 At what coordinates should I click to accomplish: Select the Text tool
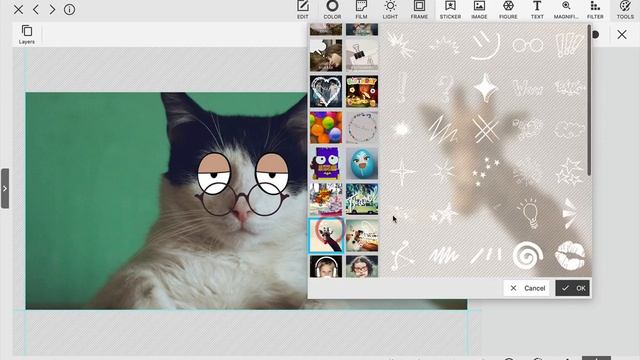click(537, 10)
